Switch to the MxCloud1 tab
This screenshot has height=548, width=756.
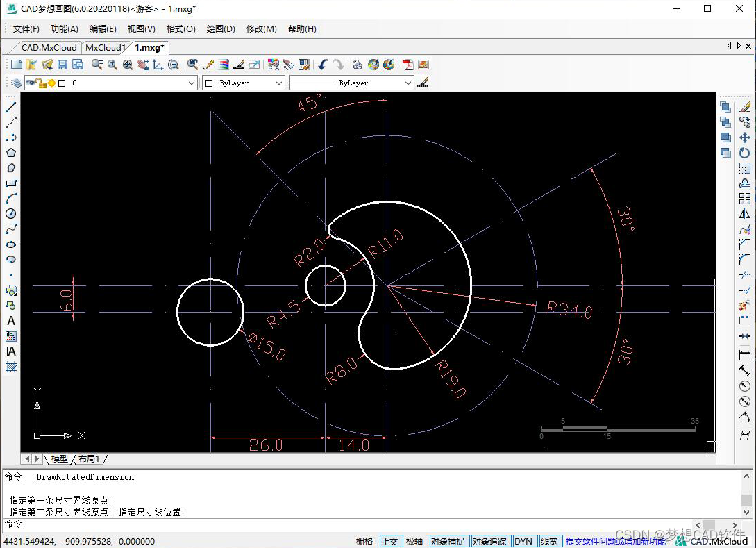click(105, 48)
